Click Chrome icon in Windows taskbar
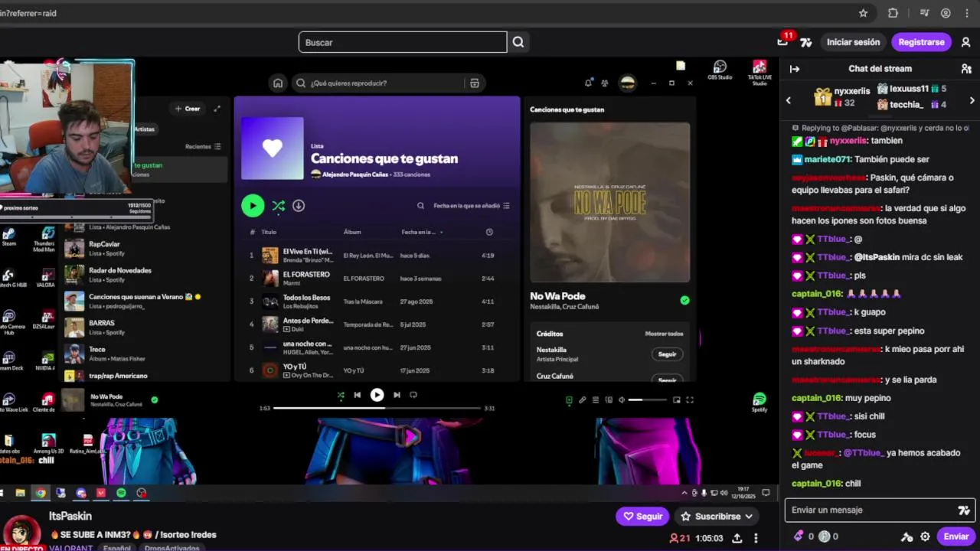 pyautogui.click(x=41, y=493)
